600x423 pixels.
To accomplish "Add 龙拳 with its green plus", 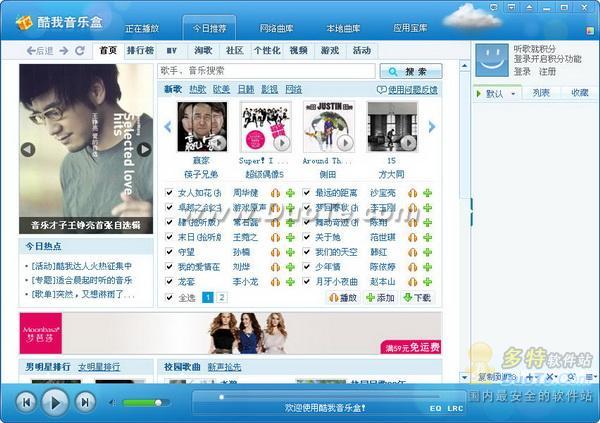I will coord(290,282).
